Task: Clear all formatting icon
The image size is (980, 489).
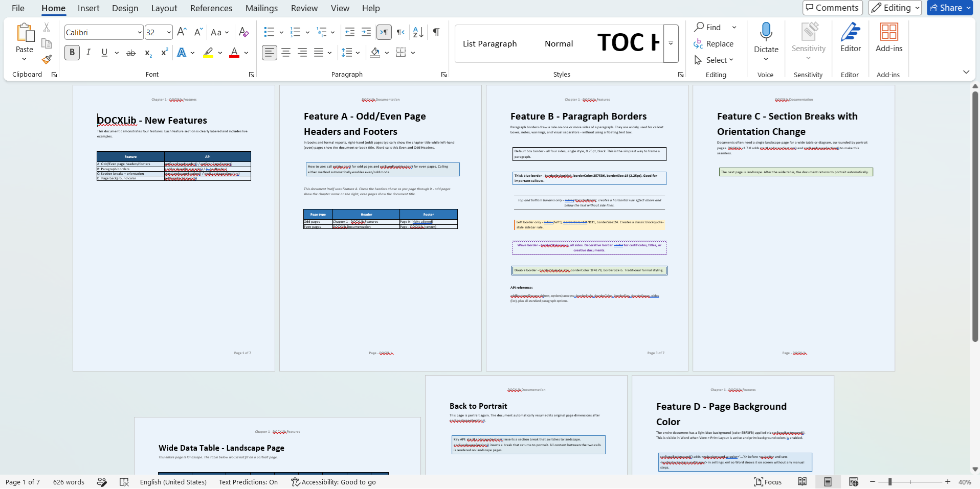Action: 244,32
